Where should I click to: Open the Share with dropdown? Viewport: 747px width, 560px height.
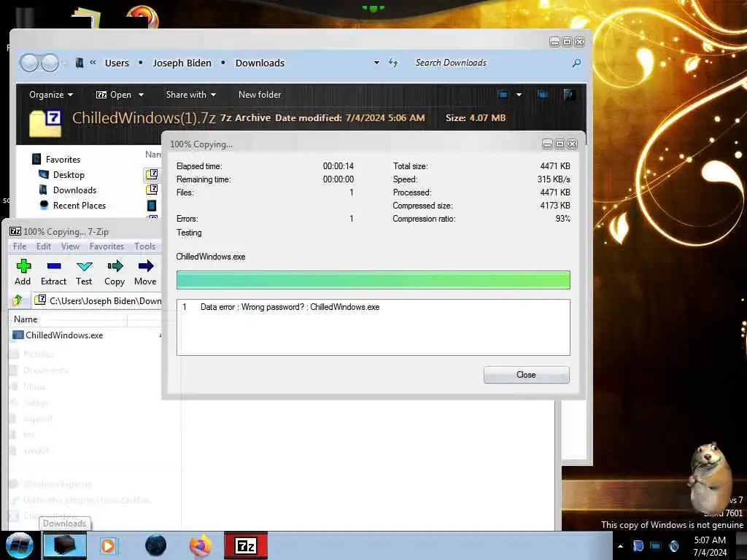coord(190,95)
